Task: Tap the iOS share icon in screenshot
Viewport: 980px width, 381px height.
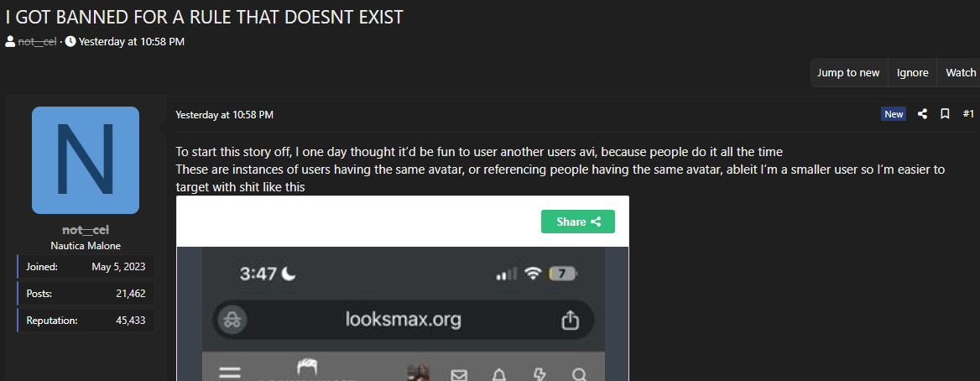Action: (x=570, y=321)
